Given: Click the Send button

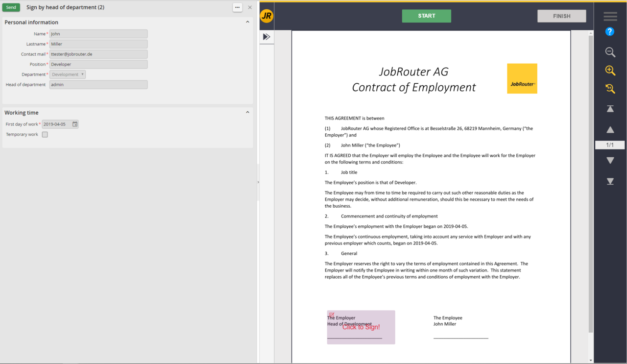Looking at the screenshot, I should pyautogui.click(x=11, y=7).
